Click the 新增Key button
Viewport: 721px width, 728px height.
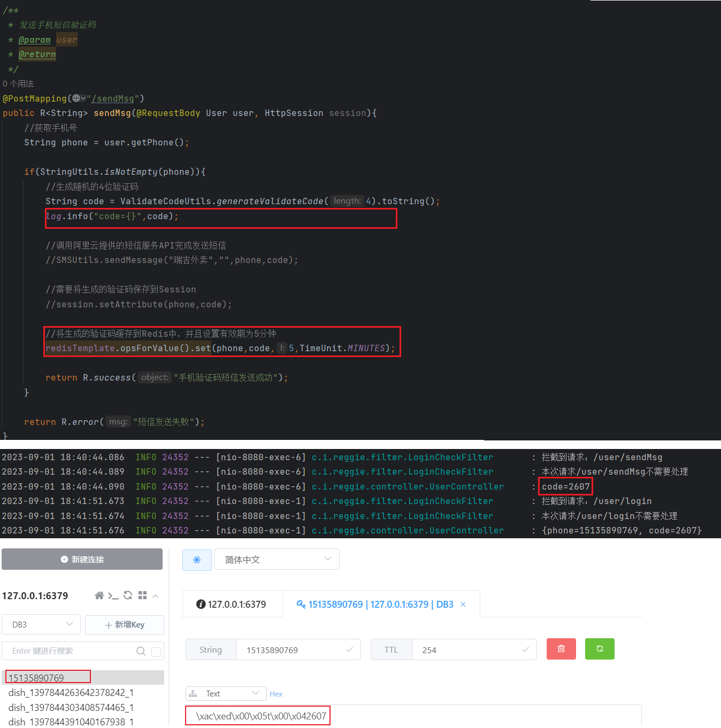[x=125, y=625]
